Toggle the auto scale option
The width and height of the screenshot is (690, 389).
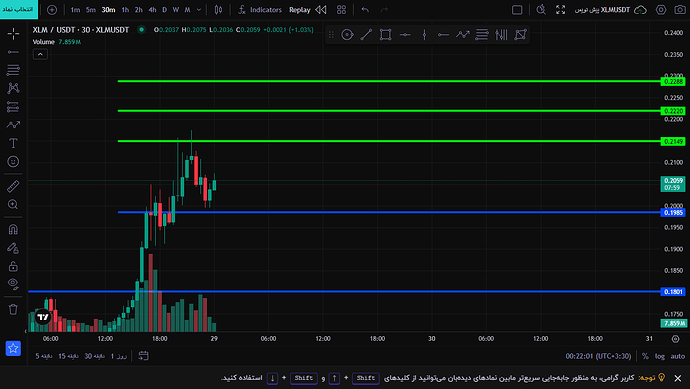pos(678,356)
